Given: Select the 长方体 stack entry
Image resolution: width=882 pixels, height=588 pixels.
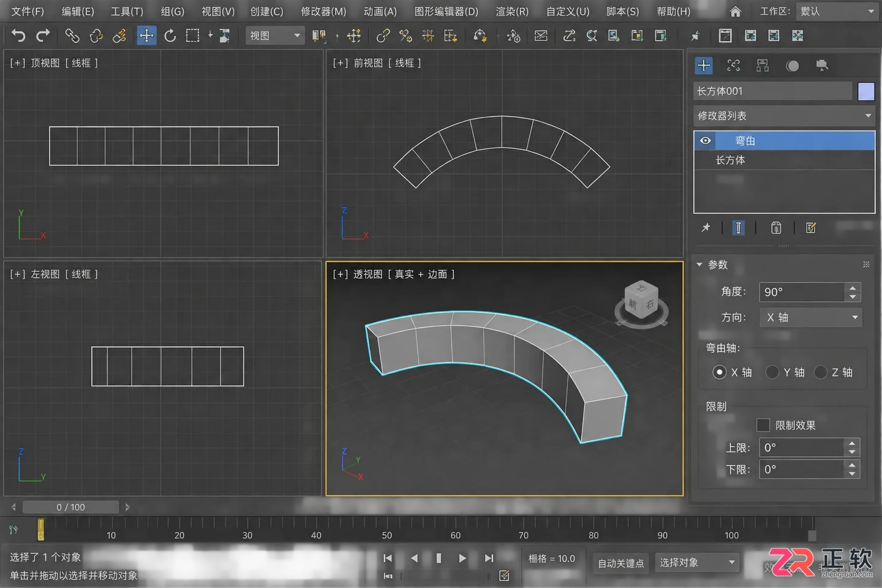Looking at the screenshot, I should pyautogui.click(x=784, y=160).
